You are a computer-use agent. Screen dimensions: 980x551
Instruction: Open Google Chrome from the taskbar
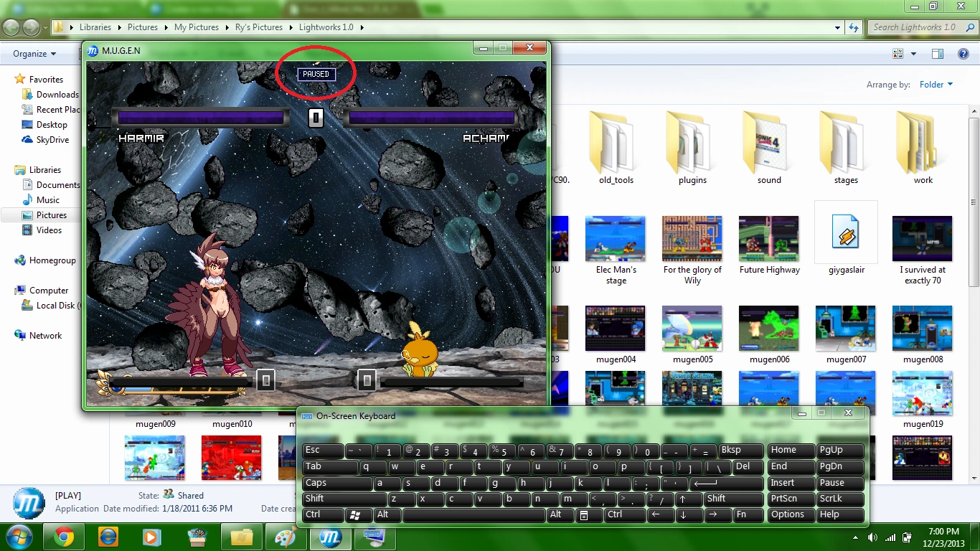pyautogui.click(x=64, y=537)
